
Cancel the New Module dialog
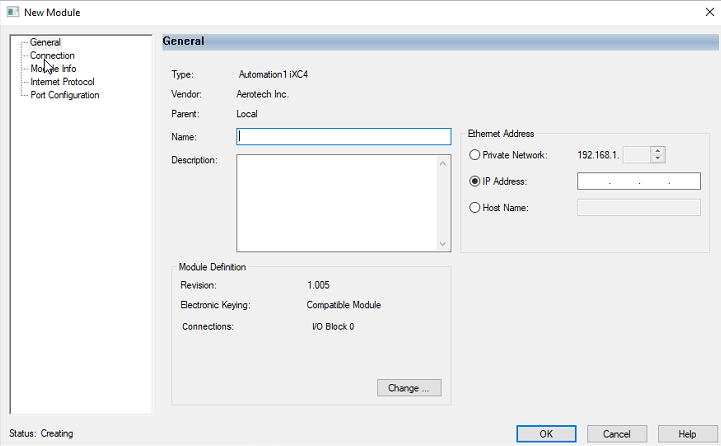coord(617,434)
